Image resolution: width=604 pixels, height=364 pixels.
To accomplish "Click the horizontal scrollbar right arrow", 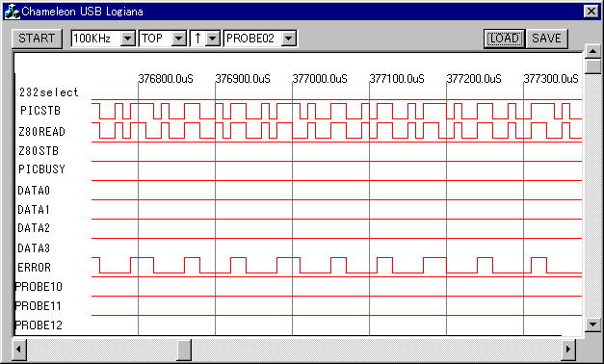I will click(568, 350).
